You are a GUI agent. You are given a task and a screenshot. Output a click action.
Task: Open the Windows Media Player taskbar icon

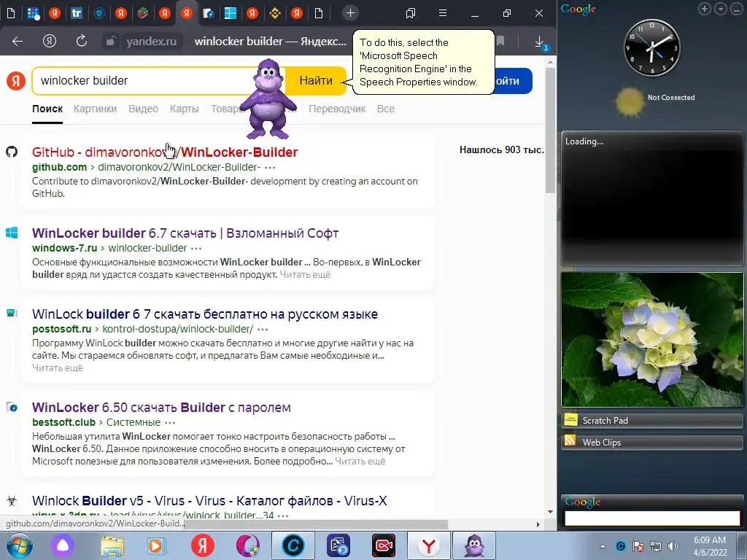pos(156,545)
